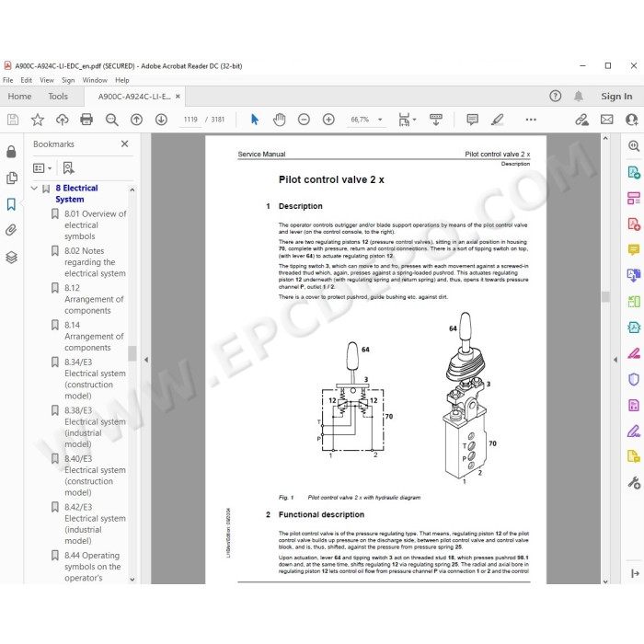Open the Edit menu
Image resolution: width=644 pixels, height=644 pixels.
tap(27, 80)
